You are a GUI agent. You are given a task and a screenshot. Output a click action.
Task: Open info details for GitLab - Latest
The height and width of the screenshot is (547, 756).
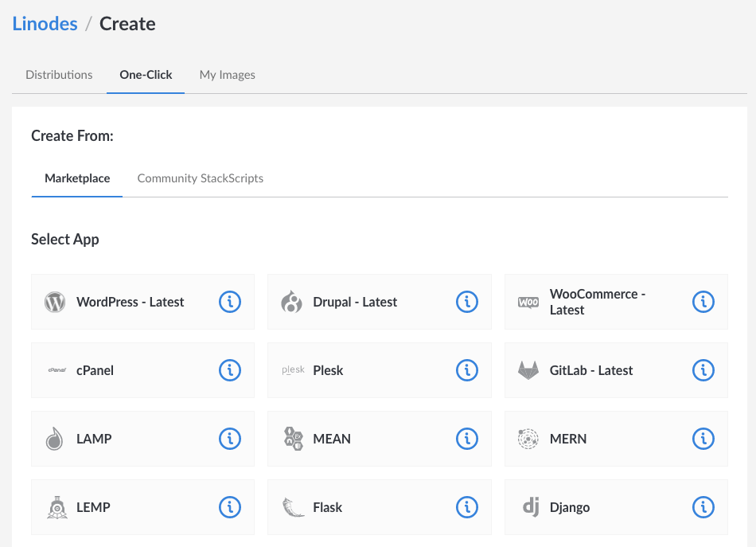(703, 370)
